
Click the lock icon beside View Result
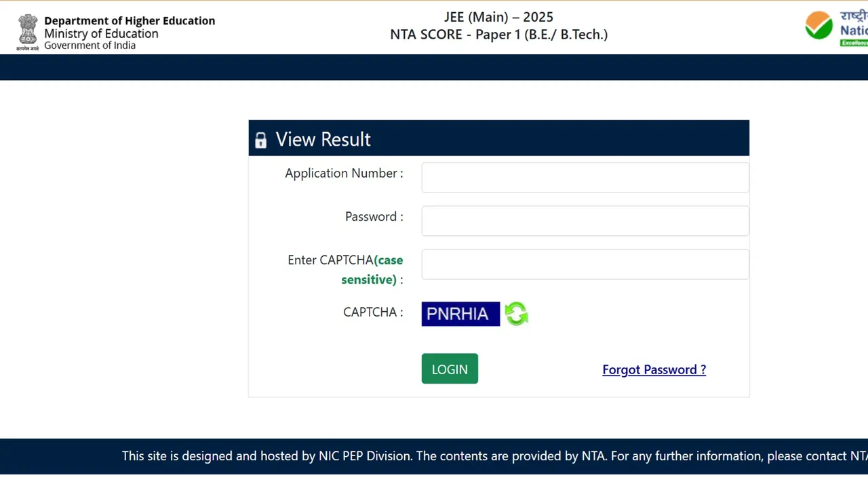pos(260,140)
